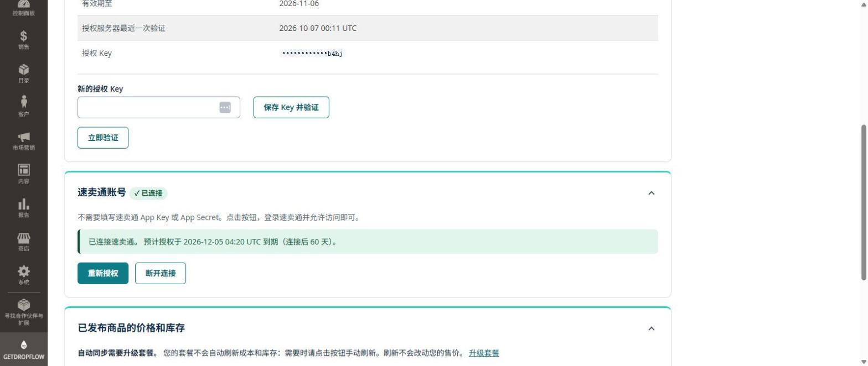Select the 2026-11-06 expiry date value
Screen dimensions: 868x366
click(299, 4)
